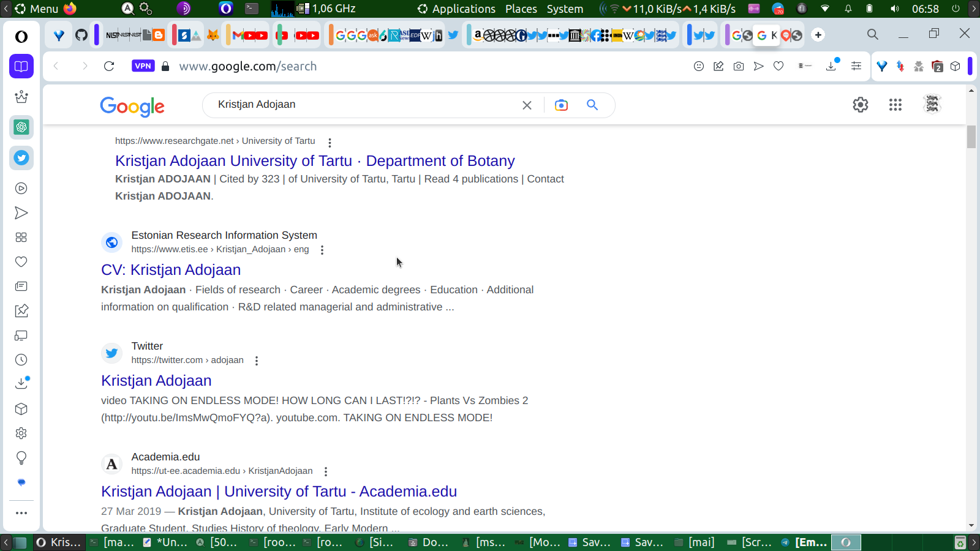
Task: Submit Google search magnifier button
Action: pyautogui.click(x=592, y=105)
